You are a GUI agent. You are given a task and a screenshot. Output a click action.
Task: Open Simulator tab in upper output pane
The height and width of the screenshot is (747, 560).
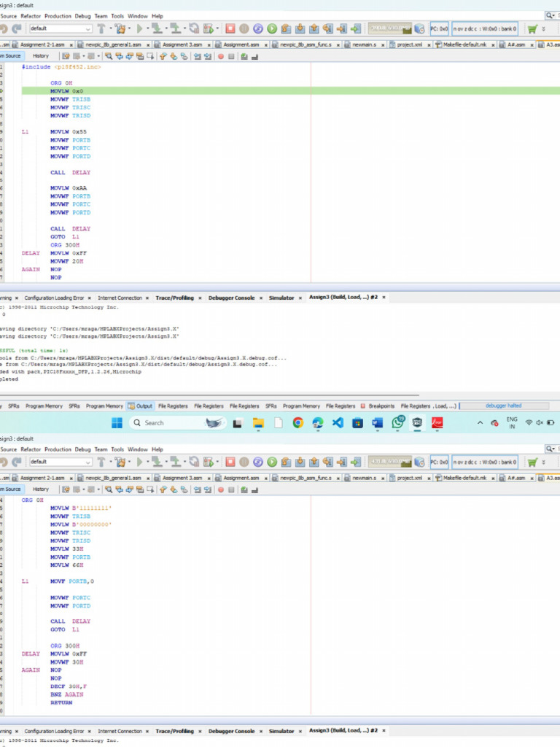click(x=281, y=298)
